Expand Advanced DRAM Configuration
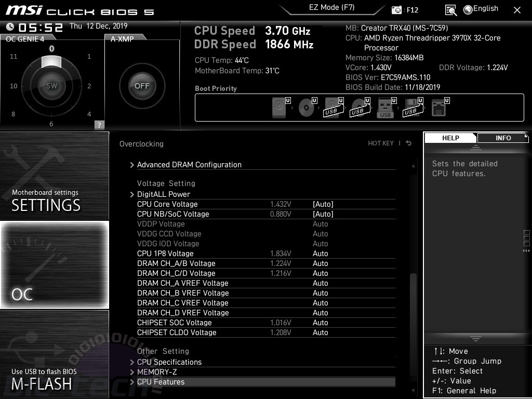The image size is (532, 399). click(262, 165)
